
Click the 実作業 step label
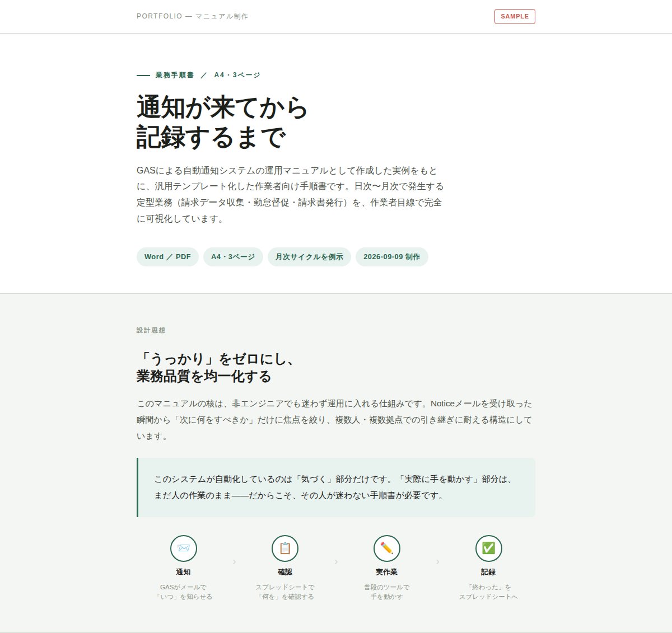click(387, 572)
